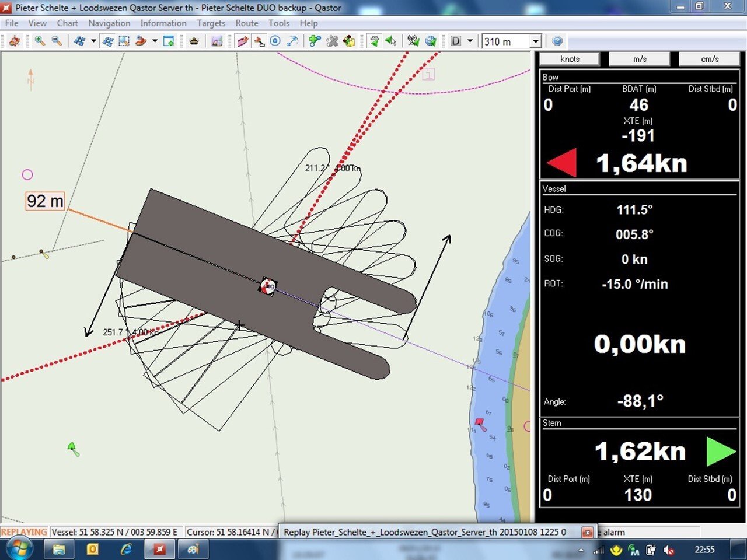Expand the D display mode dropdown arrow
This screenshot has height=560, width=747.
point(470,41)
